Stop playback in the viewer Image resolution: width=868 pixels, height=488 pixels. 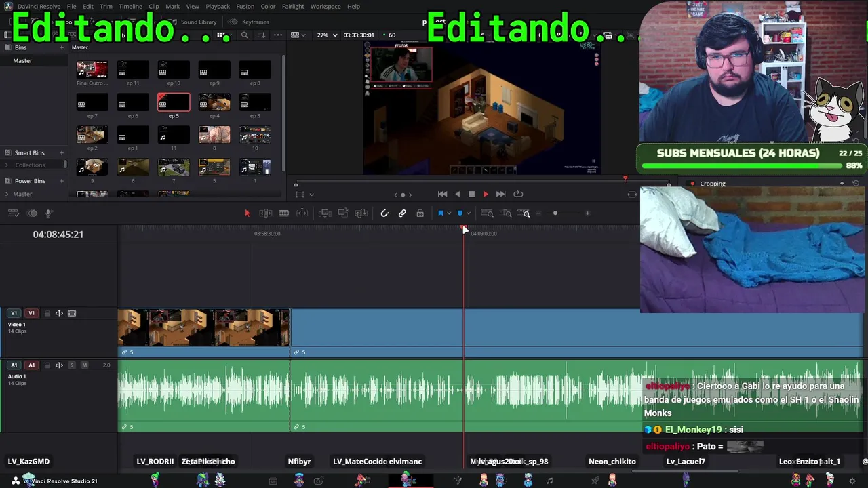pos(471,195)
